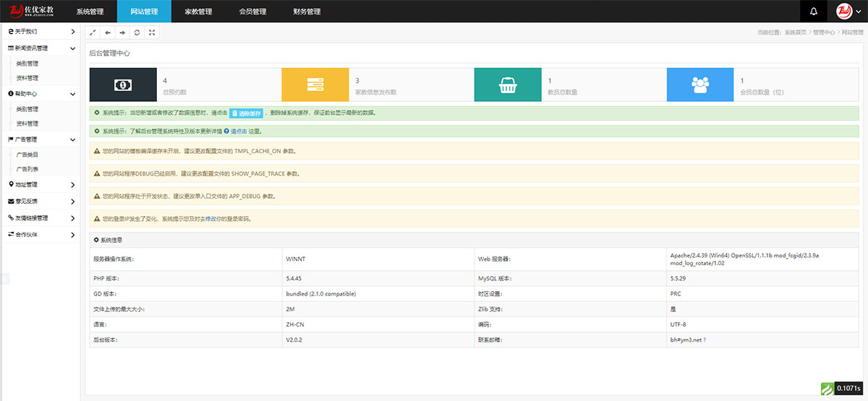The image size is (868, 401).
Task: Expand the 友情链接管理 sidebar chevron
Action: click(x=73, y=218)
